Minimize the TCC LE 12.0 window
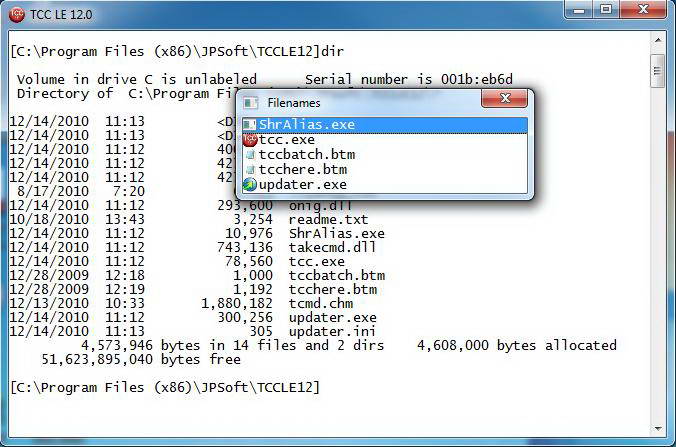 click(x=579, y=9)
